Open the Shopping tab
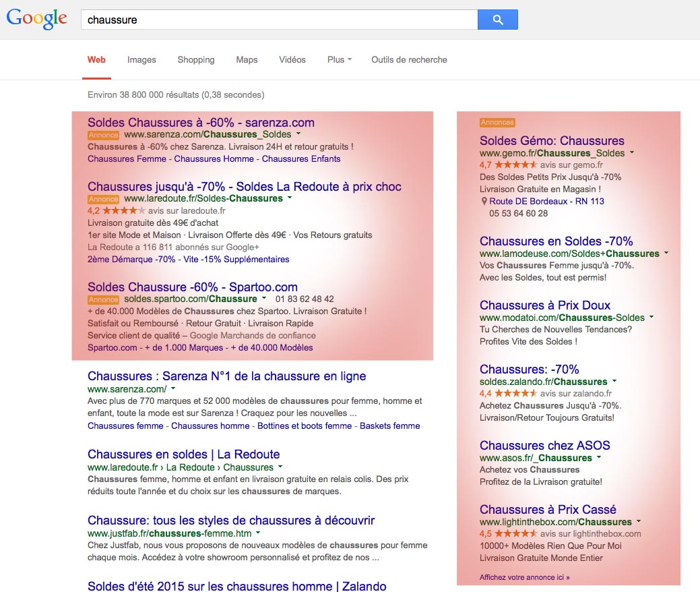Screen dimensions: 700x592 click(x=196, y=60)
